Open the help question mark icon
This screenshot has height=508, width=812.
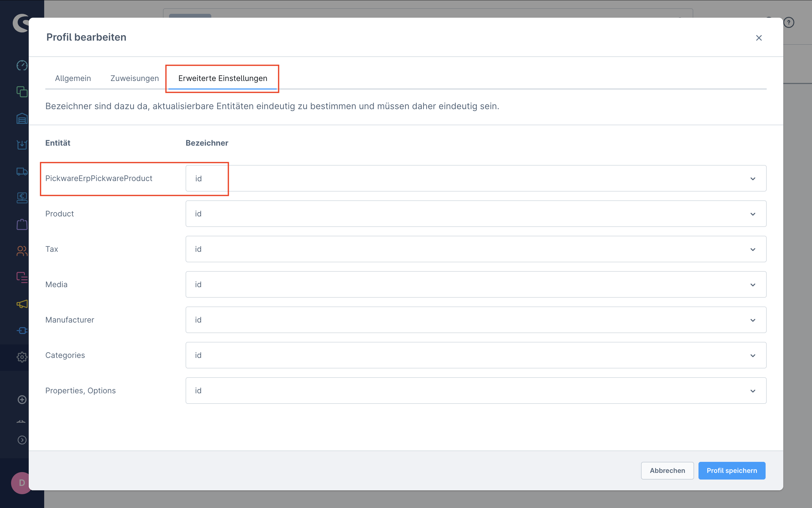pos(789,22)
